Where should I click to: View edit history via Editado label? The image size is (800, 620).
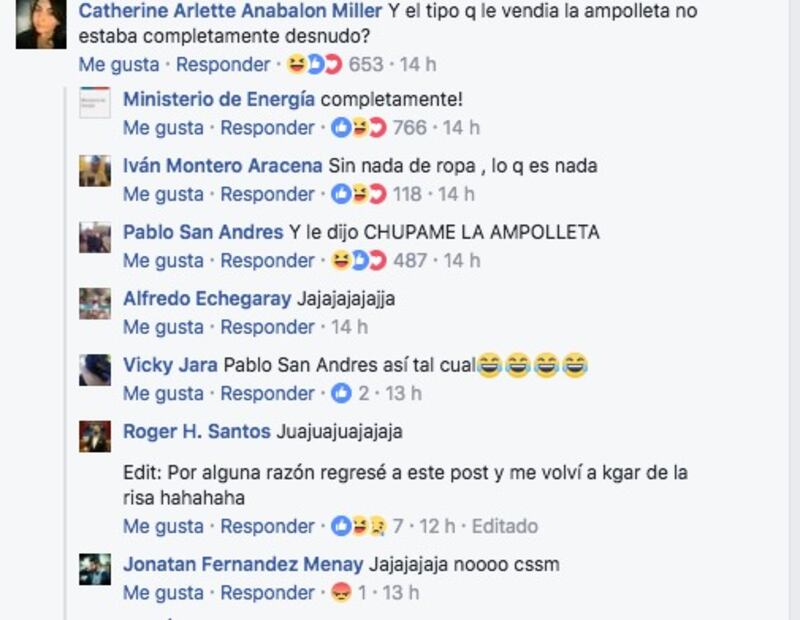pyautogui.click(x=505, y=526)
